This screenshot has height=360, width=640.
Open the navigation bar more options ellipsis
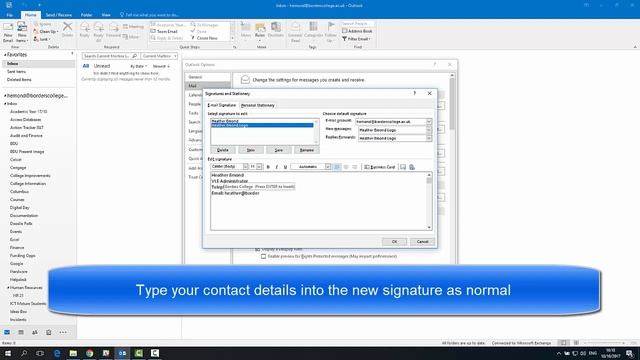63,332
